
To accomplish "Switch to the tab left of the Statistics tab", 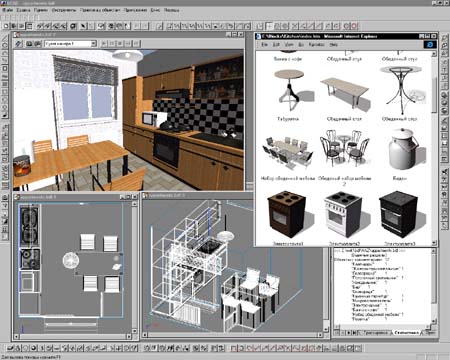I will [x=376, y=333].
